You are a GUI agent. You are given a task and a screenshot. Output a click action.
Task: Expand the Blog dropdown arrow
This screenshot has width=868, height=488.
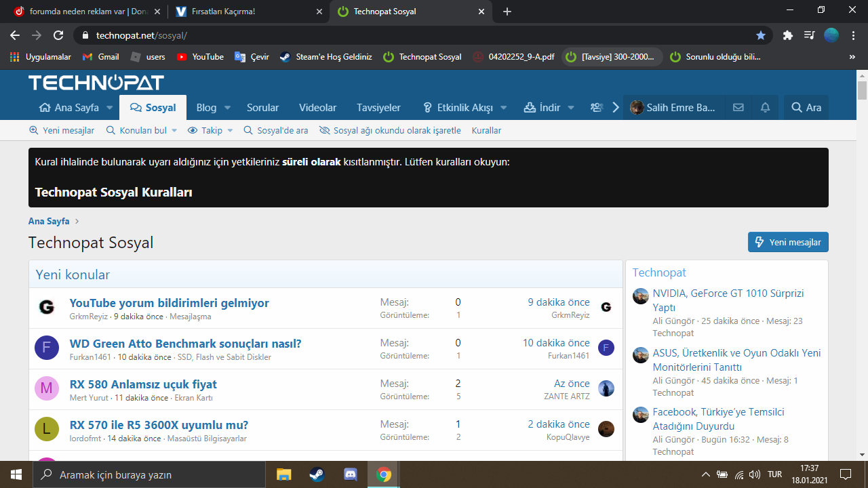(x=227, y=108)
